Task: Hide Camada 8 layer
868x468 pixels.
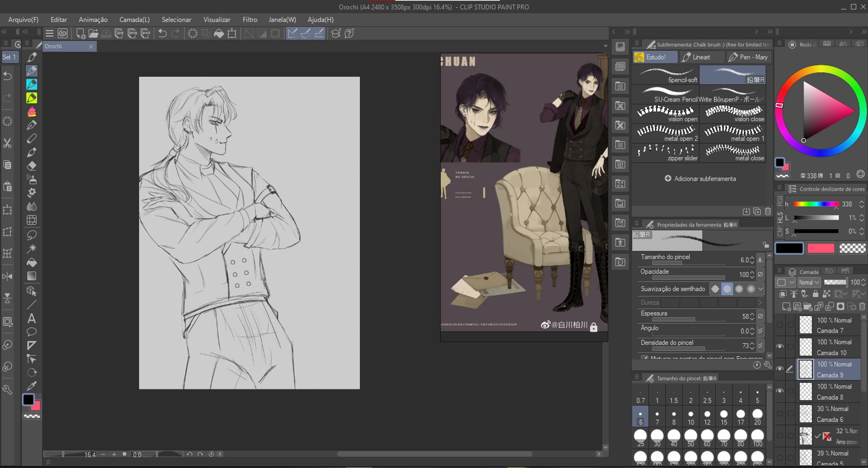Action: pos(780,391)
